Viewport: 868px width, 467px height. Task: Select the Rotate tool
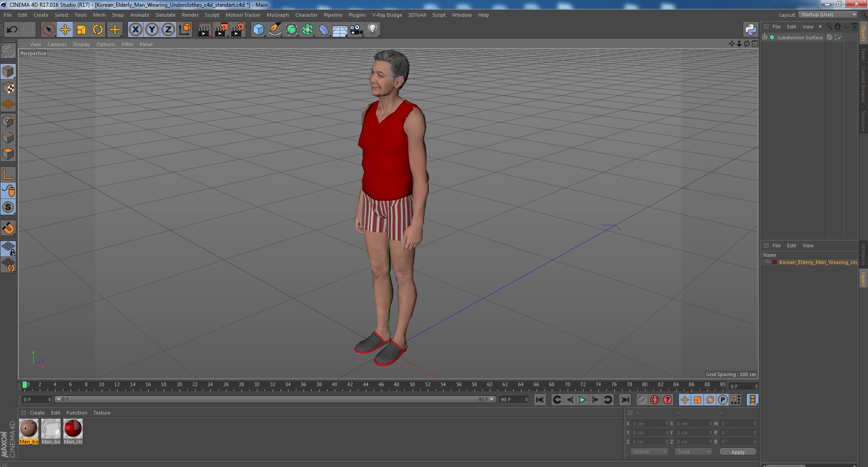coord(98,30)
